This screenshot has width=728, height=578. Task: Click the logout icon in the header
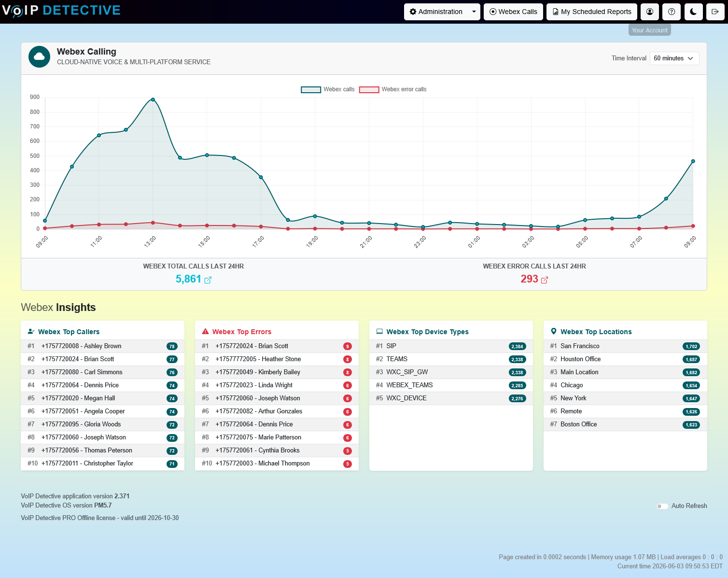coord(715,12)
